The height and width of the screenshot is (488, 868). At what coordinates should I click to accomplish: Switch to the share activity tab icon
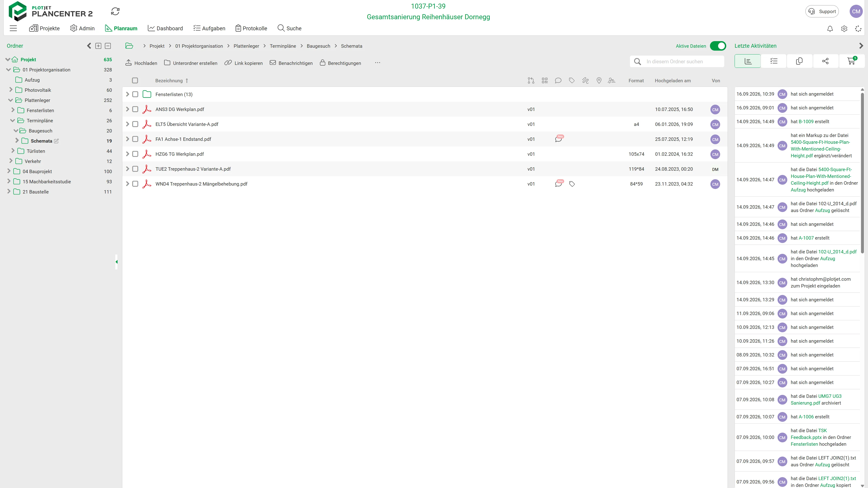click(x=825, y=61)
